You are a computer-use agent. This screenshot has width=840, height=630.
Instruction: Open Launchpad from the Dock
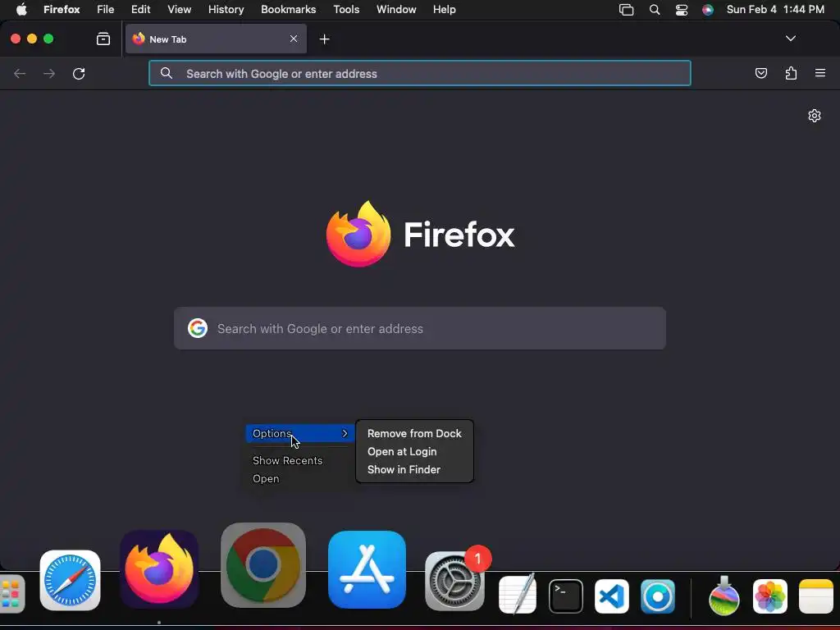[x=11, y=594]
